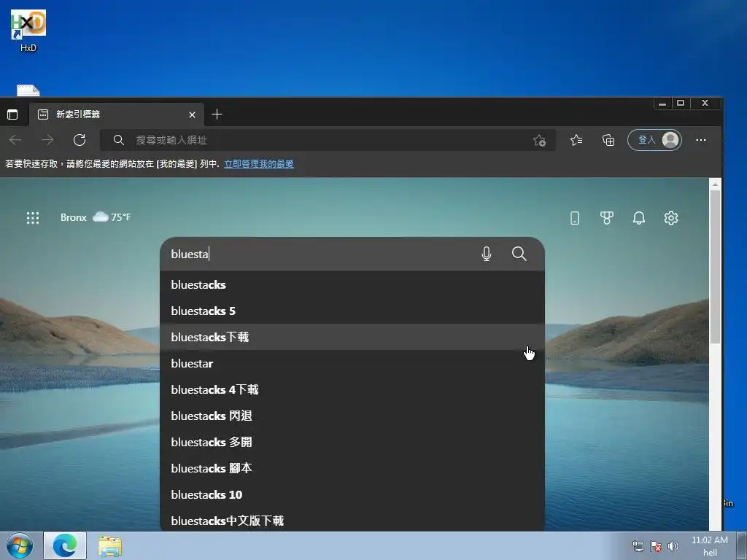Image resolution: width=747 pixels, height=560 pixels.
Task: Choose suggestion bluestacks
Action: coord(352,285)
